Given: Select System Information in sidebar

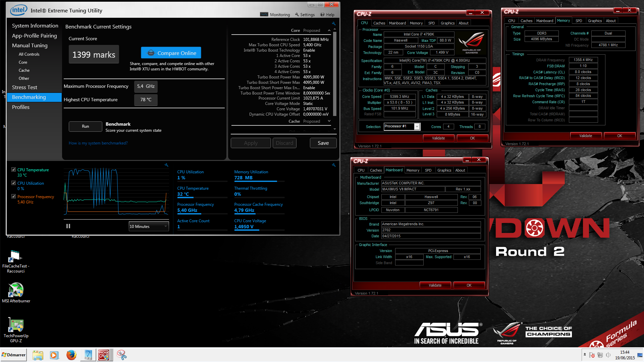Looking at the screenshot, I should (35, 26).
